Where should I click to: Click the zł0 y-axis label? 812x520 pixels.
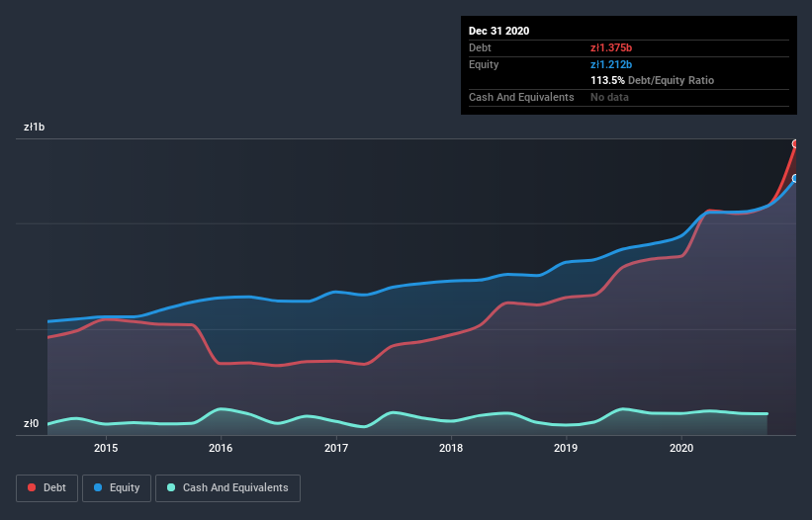(x=31, y=423)
